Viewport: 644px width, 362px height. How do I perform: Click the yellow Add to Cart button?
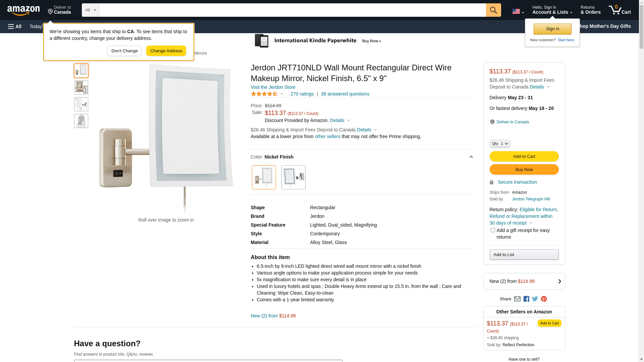(524, 157)
